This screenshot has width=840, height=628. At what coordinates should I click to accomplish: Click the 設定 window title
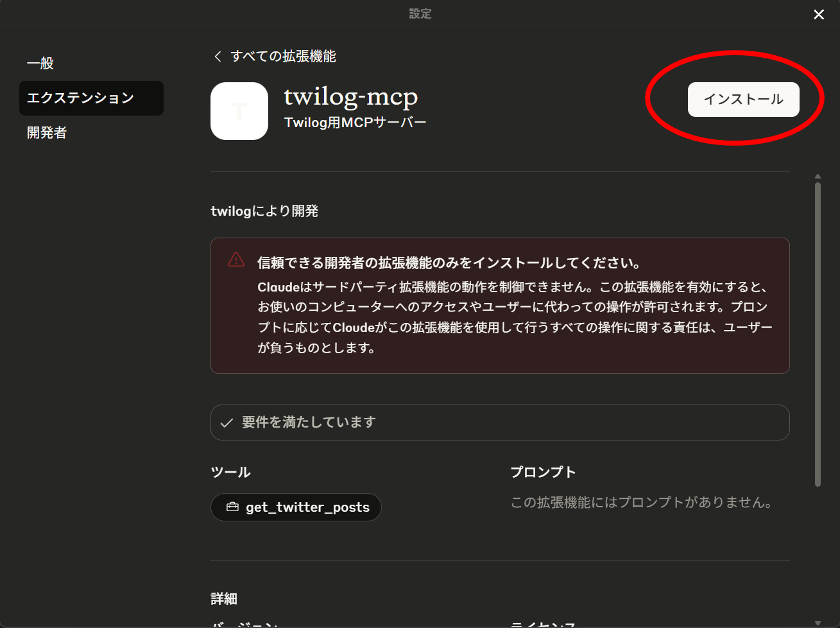420,14
